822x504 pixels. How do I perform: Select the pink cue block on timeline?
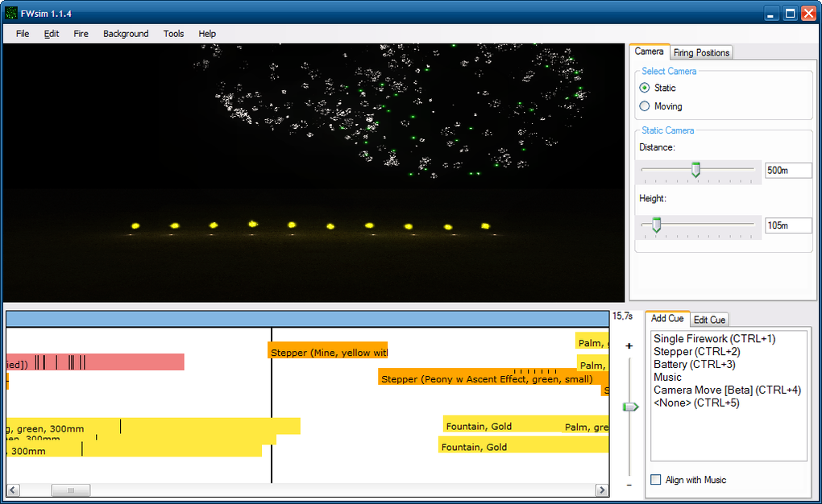pos(95,362)
